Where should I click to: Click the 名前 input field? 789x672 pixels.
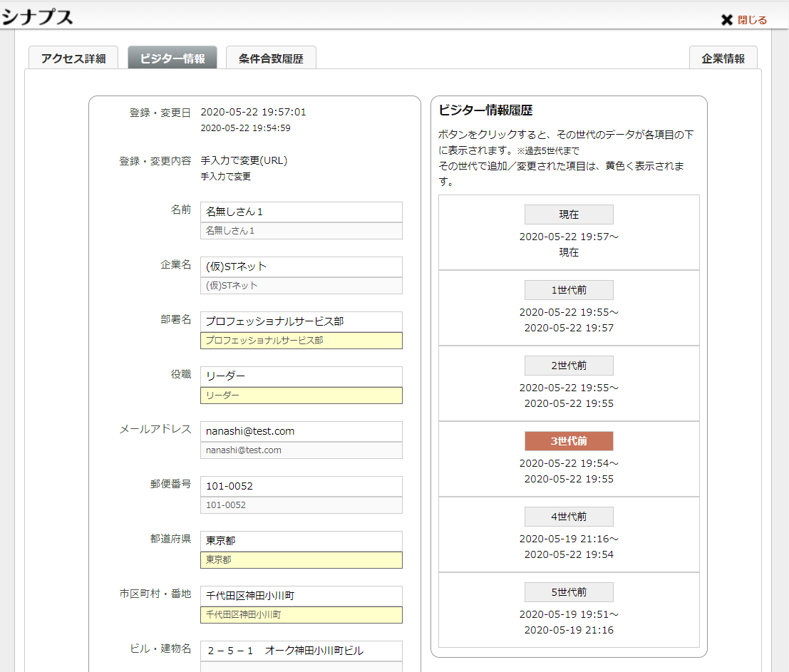301,212
